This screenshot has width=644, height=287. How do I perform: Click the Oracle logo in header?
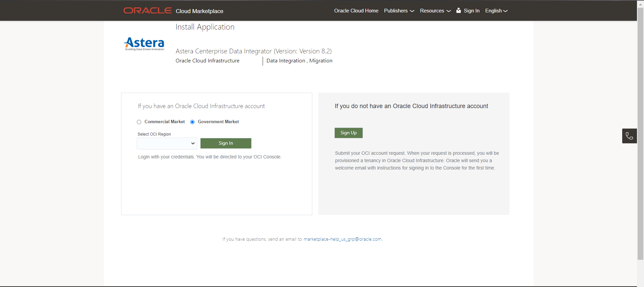point(147,11)
